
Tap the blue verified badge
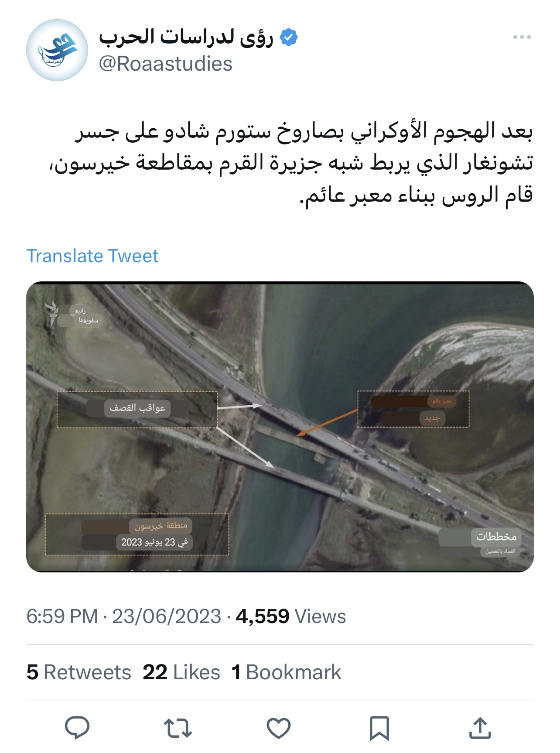[288, 38]
